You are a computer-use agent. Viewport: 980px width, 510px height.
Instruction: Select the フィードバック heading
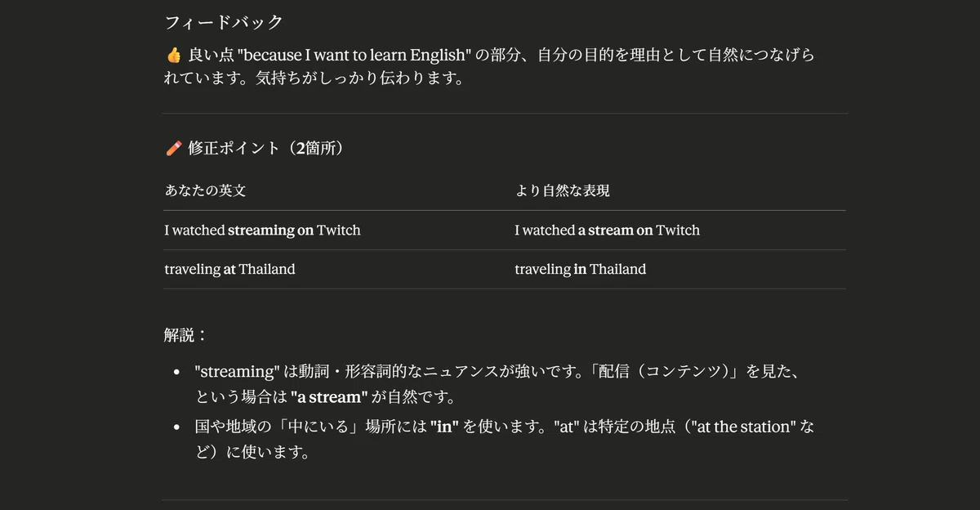pyautogui.click(x=224, y=22)
